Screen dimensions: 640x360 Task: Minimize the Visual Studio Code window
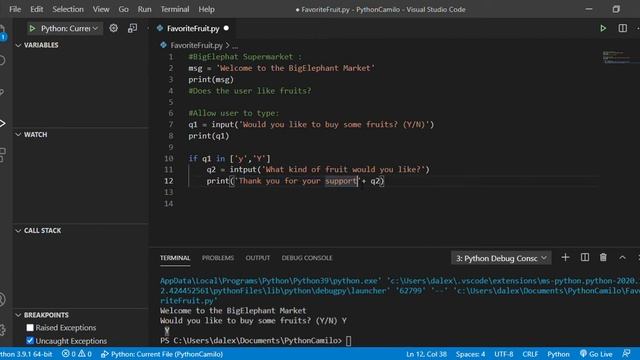pos(589,9)
